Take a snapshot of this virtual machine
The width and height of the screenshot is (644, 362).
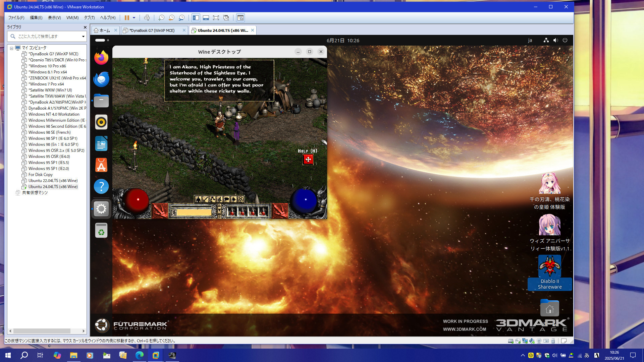click(x=161, y=18)
